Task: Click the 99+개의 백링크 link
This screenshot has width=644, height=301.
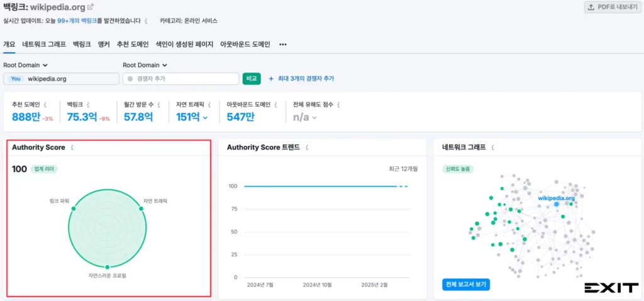Action: tap(77, 21)
